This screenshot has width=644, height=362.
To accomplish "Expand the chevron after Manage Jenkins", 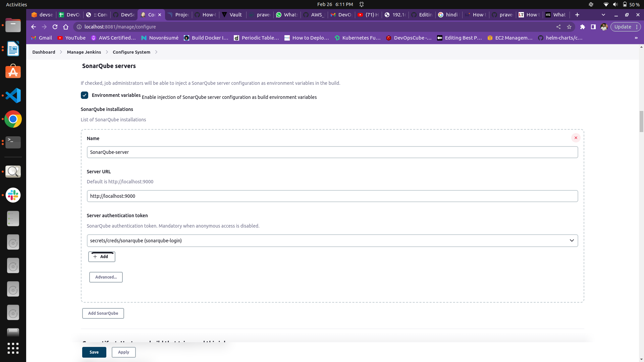I will (107, 52).
